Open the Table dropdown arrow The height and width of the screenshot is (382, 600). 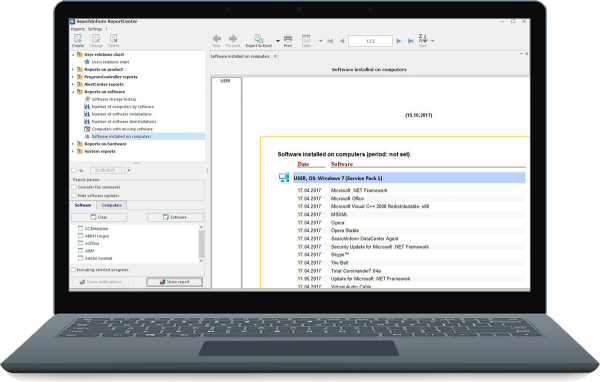point(320,41)
